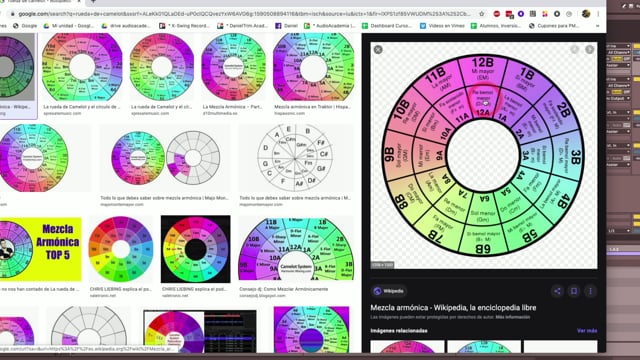
Task: Open drive audioacademy bookmark
Action: pos(126,26)
